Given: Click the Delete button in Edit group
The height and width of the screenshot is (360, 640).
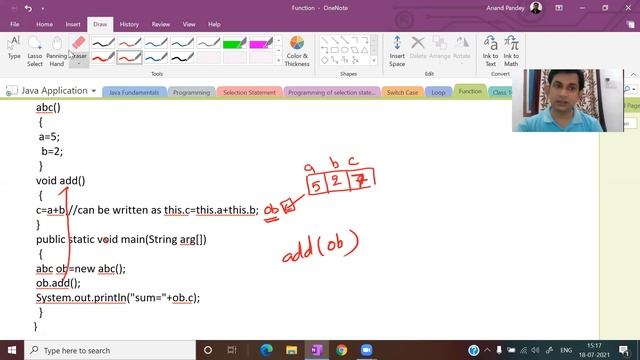Looking at the screenshot, I should pos(418,48).
